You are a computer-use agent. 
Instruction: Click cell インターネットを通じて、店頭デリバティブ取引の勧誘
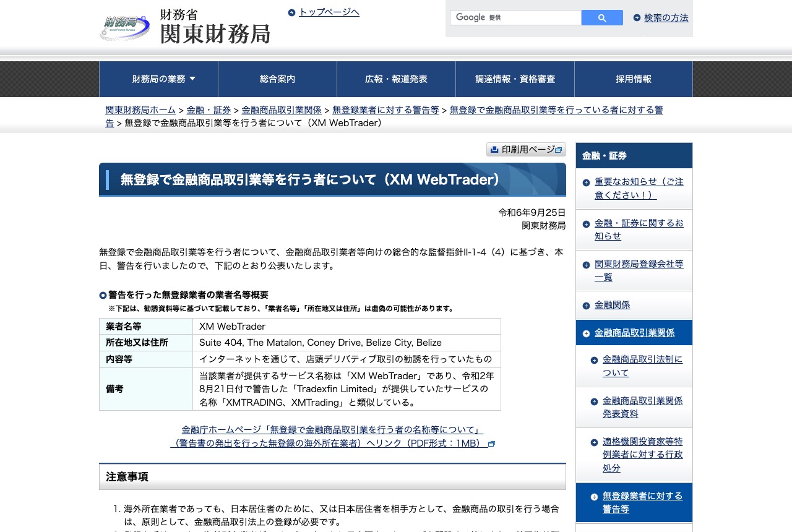pyautogui.click(x=346, y=359)
